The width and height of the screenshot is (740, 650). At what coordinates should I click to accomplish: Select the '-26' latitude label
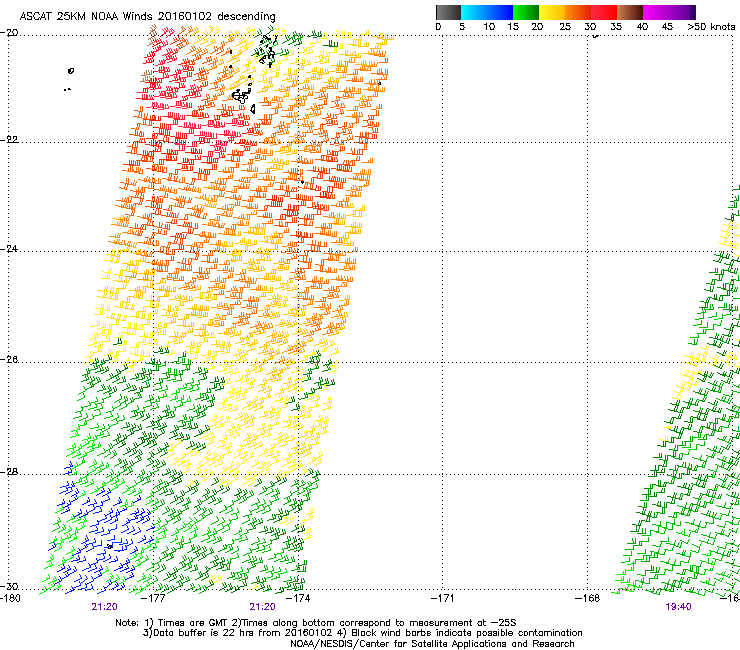(9, 360)
